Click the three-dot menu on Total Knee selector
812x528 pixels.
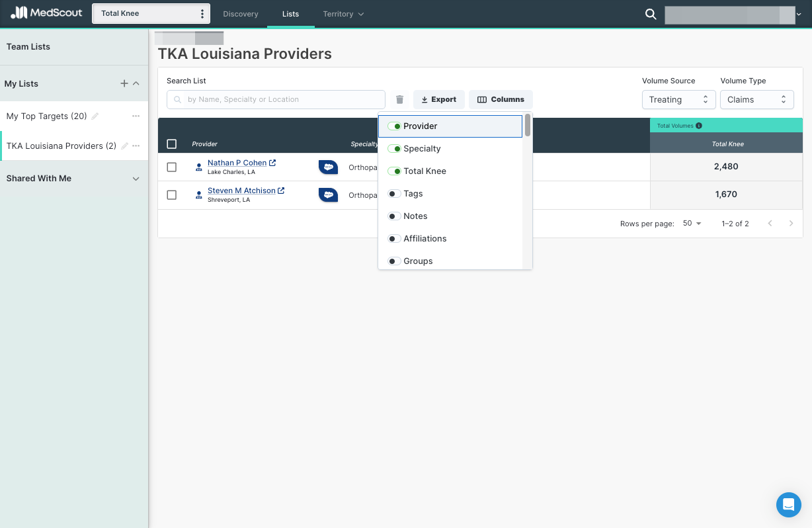202,14
